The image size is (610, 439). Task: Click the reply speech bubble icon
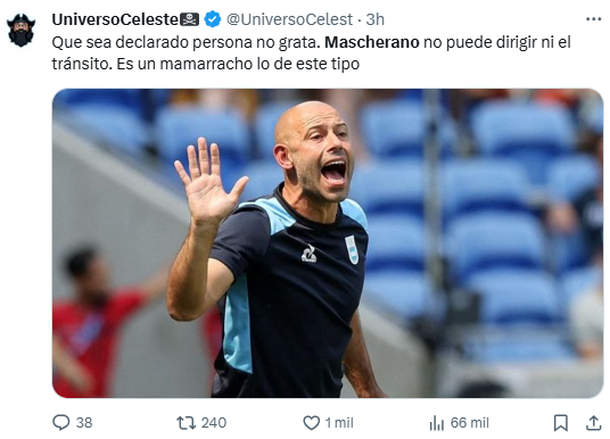[x=61, y=423]
